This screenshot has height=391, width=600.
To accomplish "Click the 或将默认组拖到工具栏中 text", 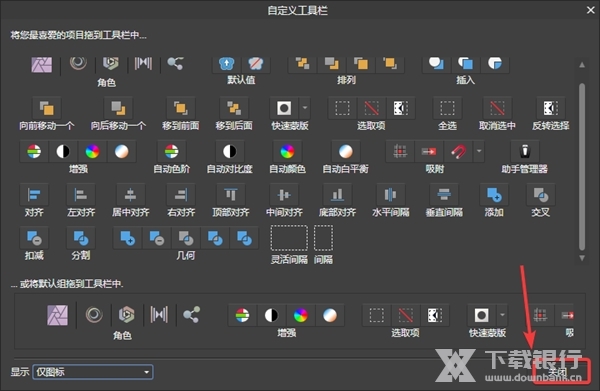I will point(67,283).
